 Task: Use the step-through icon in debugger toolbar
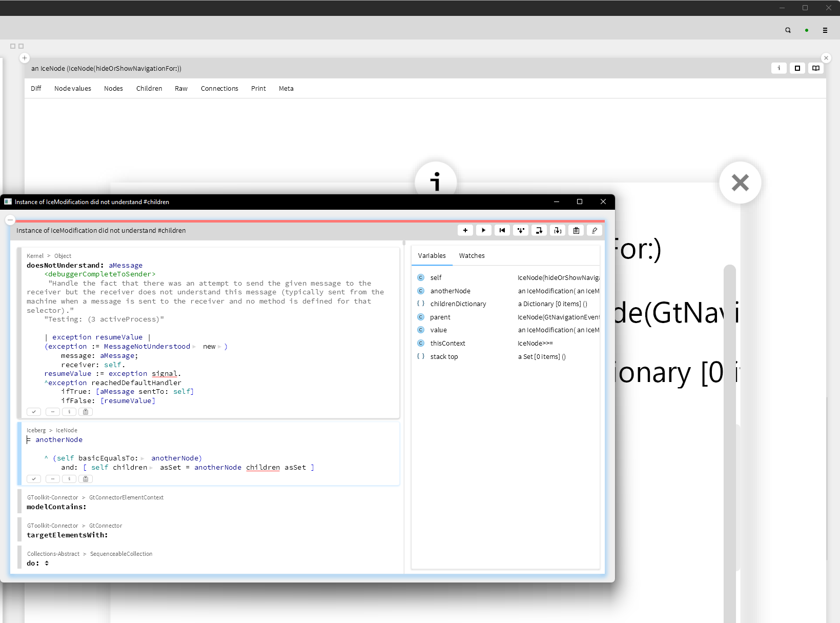[x=558, y=230]
